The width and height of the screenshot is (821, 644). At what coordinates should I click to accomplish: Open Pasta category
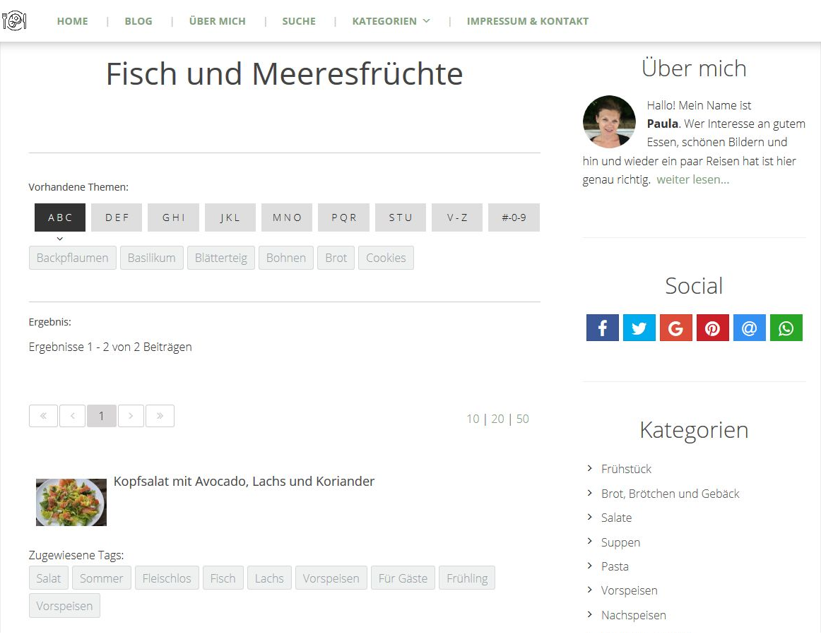pyautogui.click(x=615, y=566)
